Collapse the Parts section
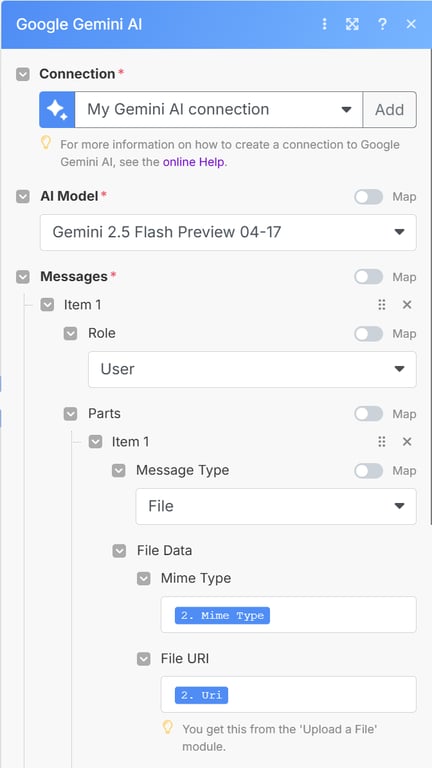This screenshot has height=768, width=432. tap(71, 414)
